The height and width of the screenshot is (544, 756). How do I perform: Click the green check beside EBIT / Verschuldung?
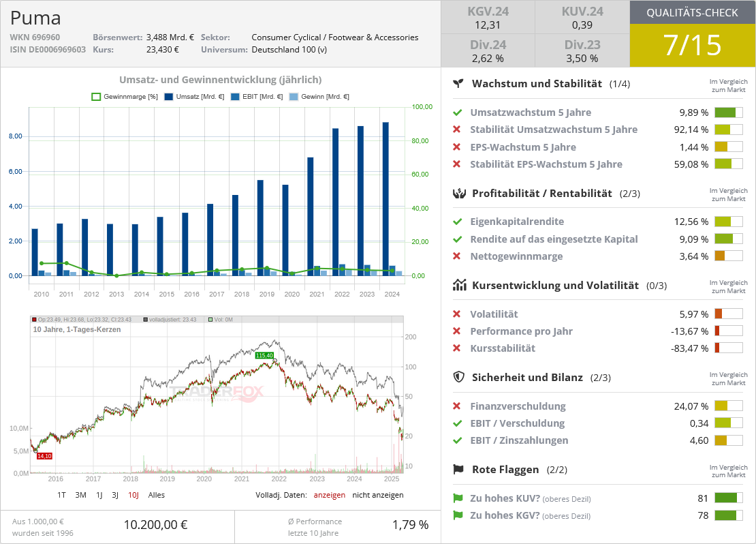pos(457,423)
